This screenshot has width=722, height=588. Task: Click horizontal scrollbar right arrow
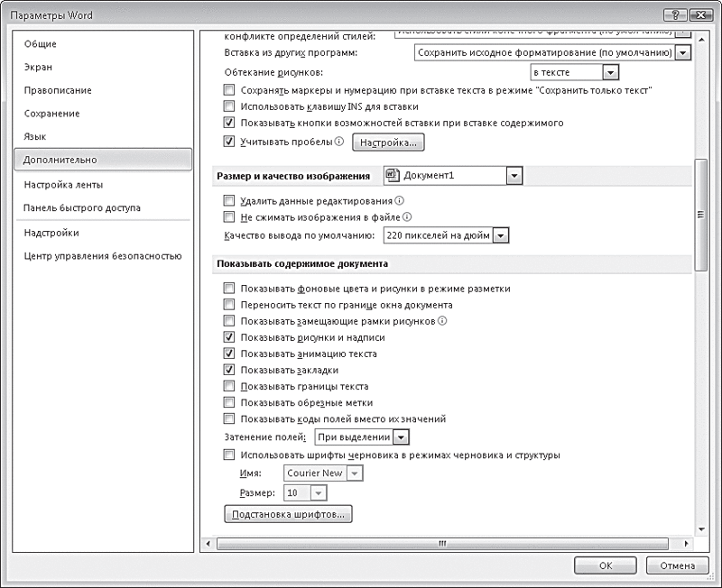[686, 544]
